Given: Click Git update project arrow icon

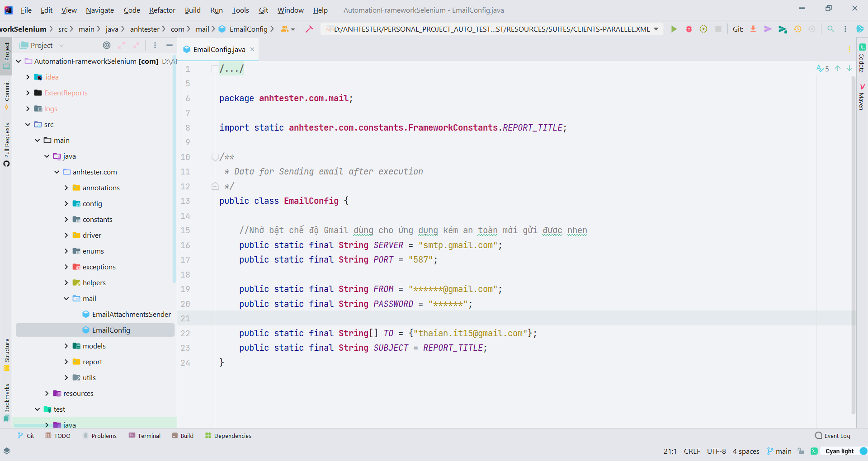Looking at the screenshot, I should coord(753,29).
